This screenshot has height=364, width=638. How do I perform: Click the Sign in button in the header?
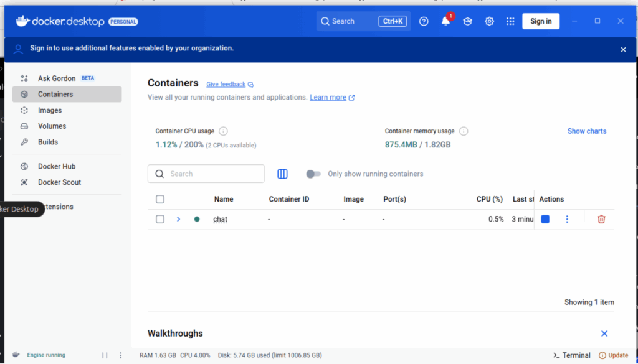(541, 21)
